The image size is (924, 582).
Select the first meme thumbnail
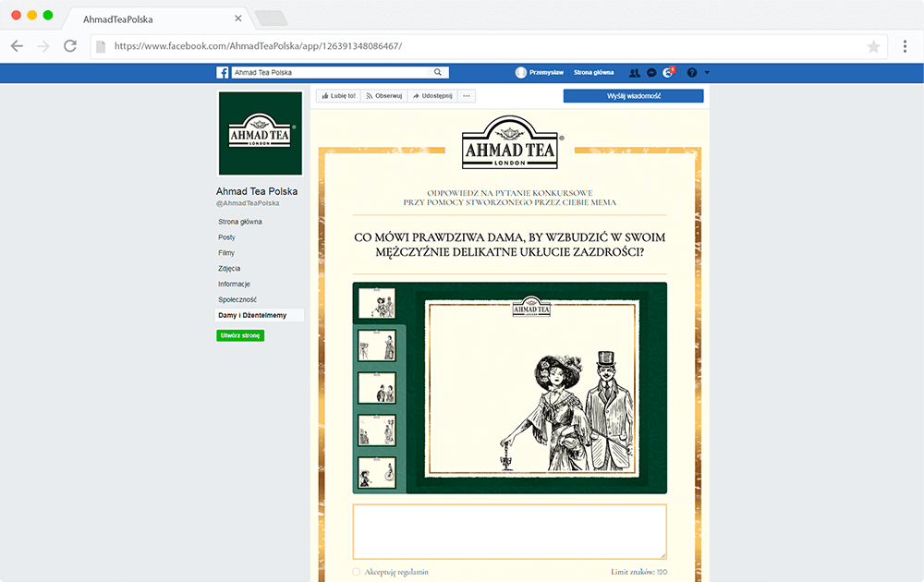click(x=377, y=303)
